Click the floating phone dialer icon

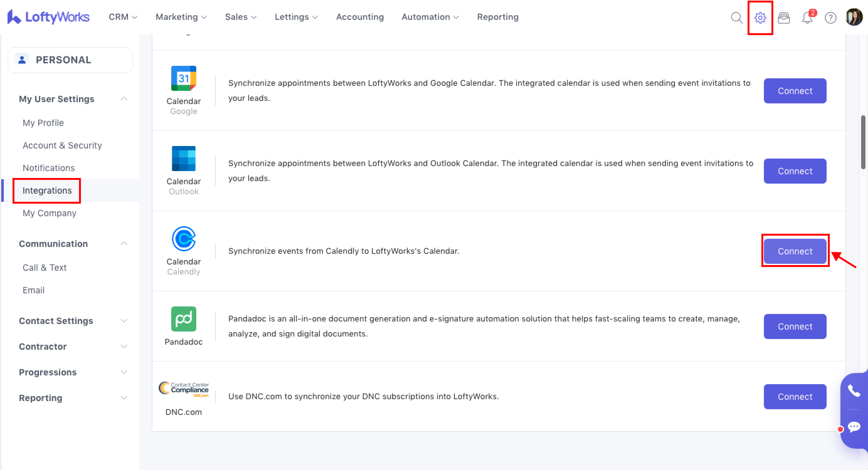[x=854, y=391]
